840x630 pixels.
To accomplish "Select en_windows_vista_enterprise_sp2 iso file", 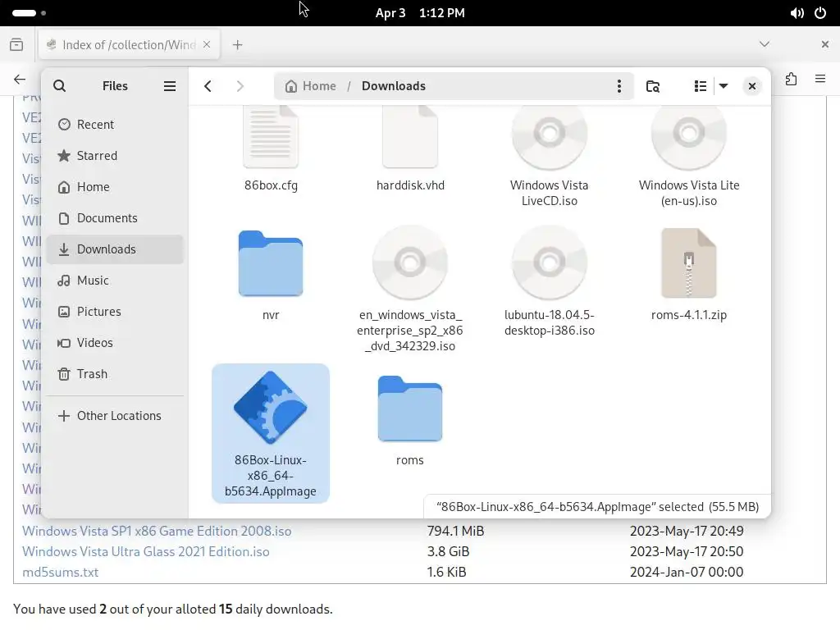I will pyautogui.click(x=410, y=290).
